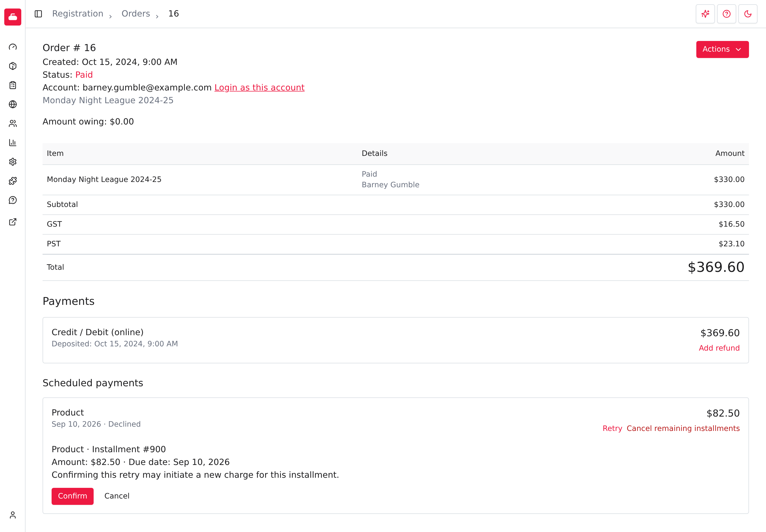Open the settings gear icon in sidebar
Viewport: 766px width, 532px height.
coord(13,162)
